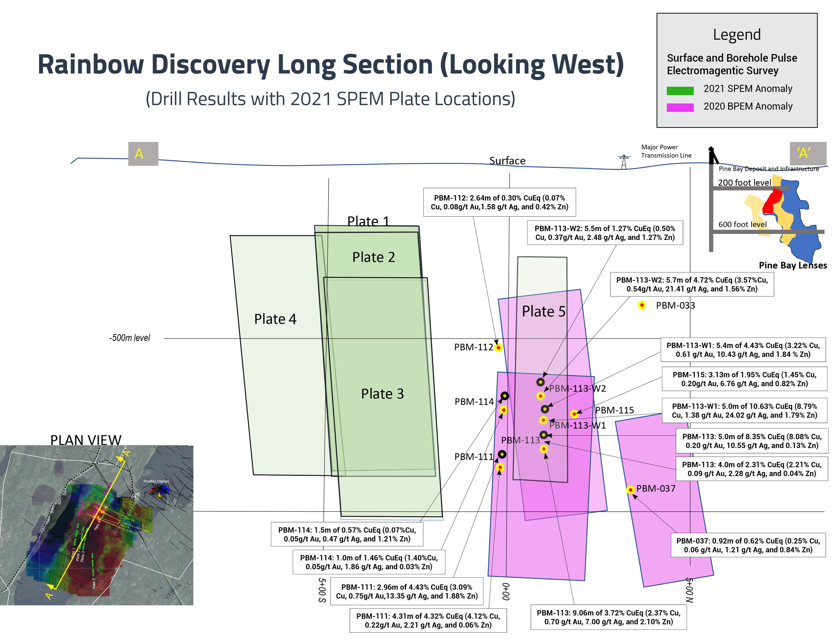Click the red Pine Bay lens shape

pos(772,201)
